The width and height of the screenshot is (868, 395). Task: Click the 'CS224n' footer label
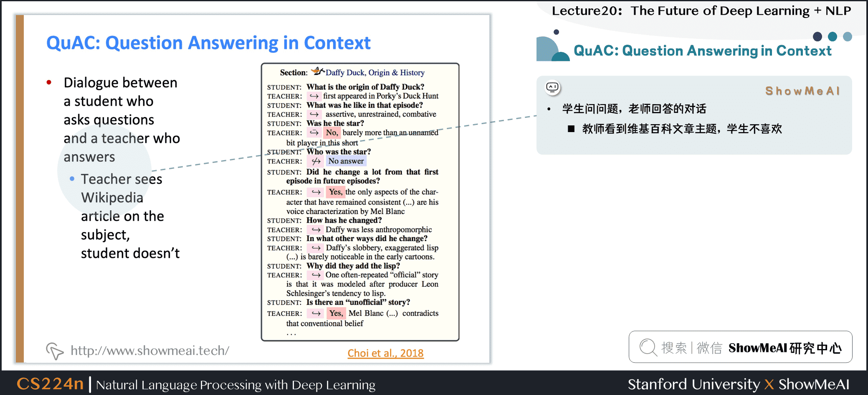point(50,384)
